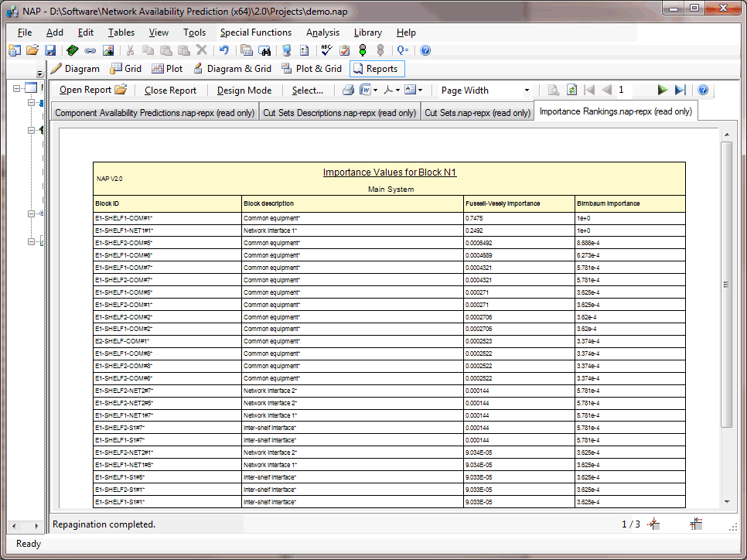Jump to the last report page
The height and width of the screenshot is (560, 747).
pyautogui.click(x=680, y=90)
